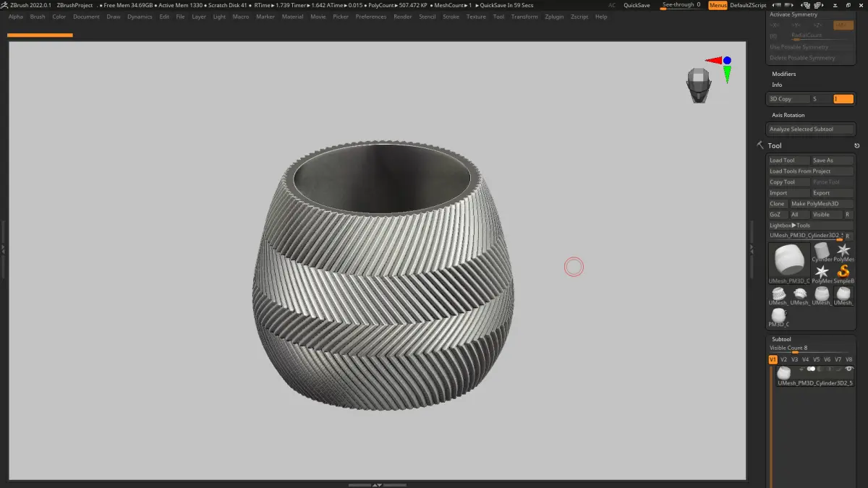This screenshot has width=868, height=488.
Task: Click the Export button
Action: tap(833, 193)
